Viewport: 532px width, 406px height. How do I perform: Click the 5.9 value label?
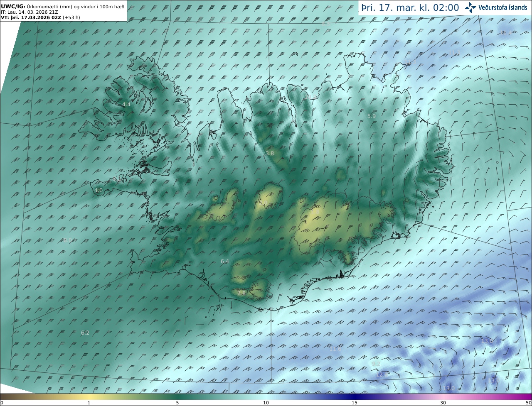pyautogui.click(x=372, y=116)
